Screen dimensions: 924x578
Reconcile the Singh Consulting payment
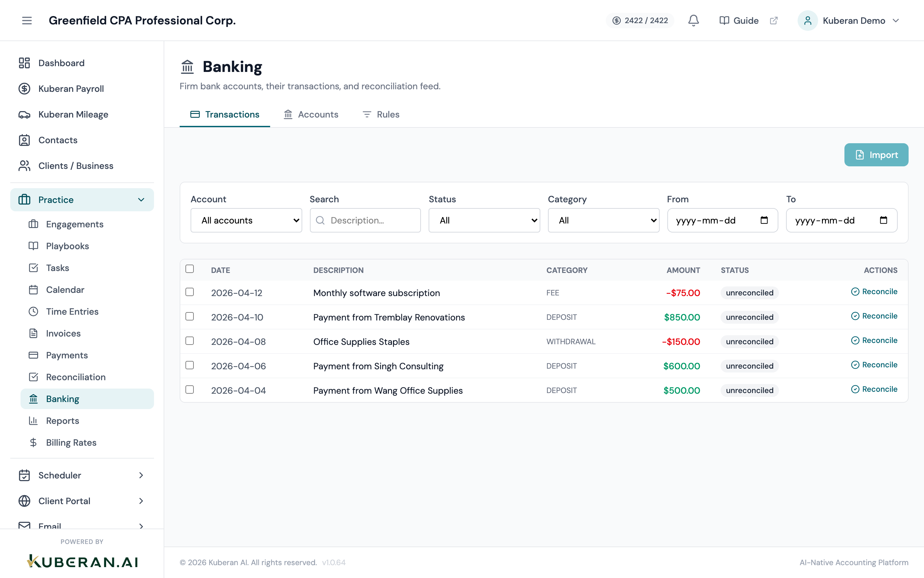pos(874,365)
